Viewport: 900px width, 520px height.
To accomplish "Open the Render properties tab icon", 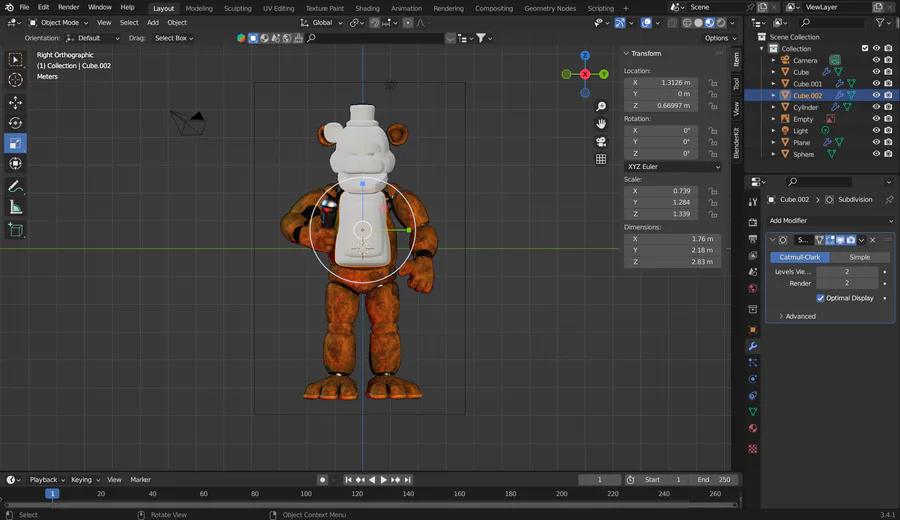I will click(x=752, y=222).
